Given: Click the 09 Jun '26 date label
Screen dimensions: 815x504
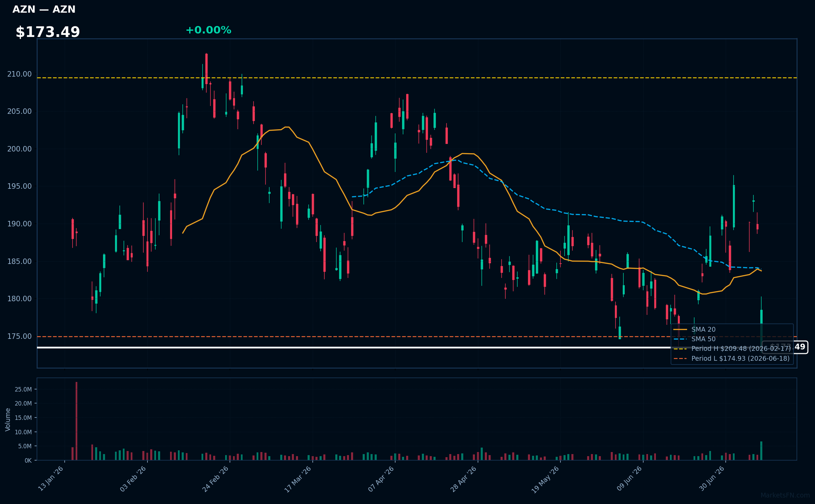Looking at the screenshot, I should (x=629, y=479).
